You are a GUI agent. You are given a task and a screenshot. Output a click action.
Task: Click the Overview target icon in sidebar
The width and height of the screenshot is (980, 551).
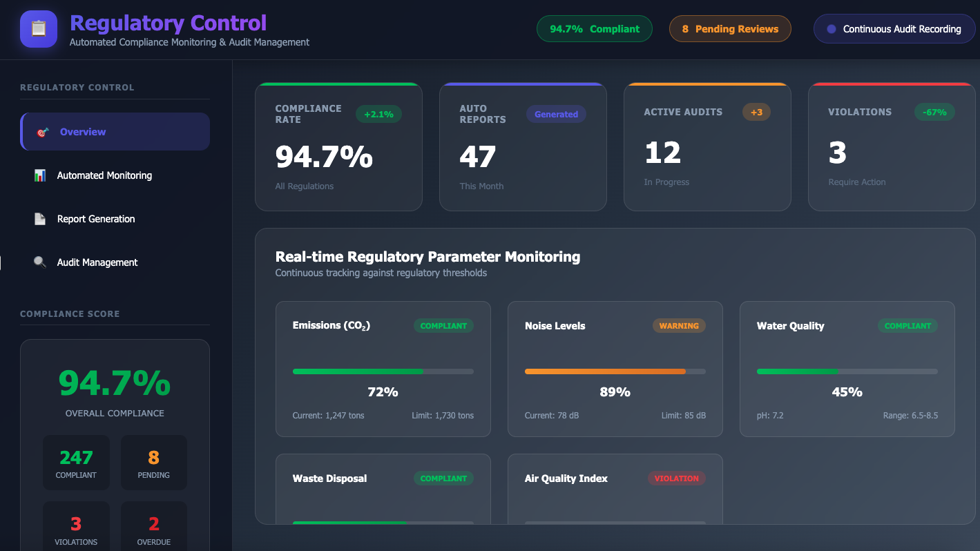coord(42,132)
